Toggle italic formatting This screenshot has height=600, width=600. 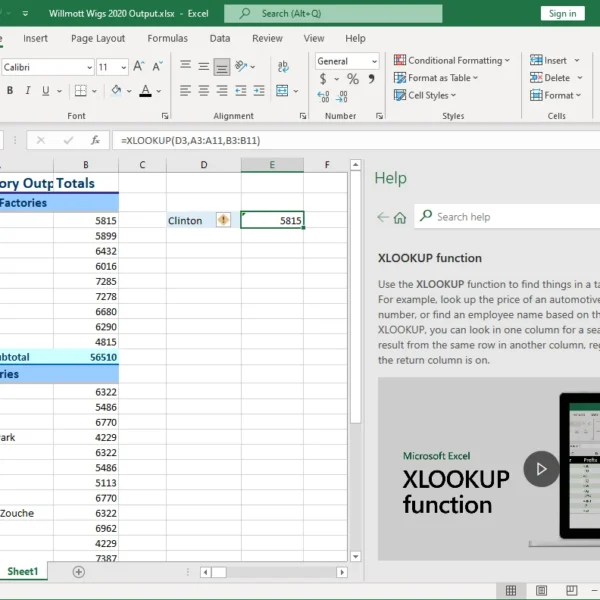[28, 91]
